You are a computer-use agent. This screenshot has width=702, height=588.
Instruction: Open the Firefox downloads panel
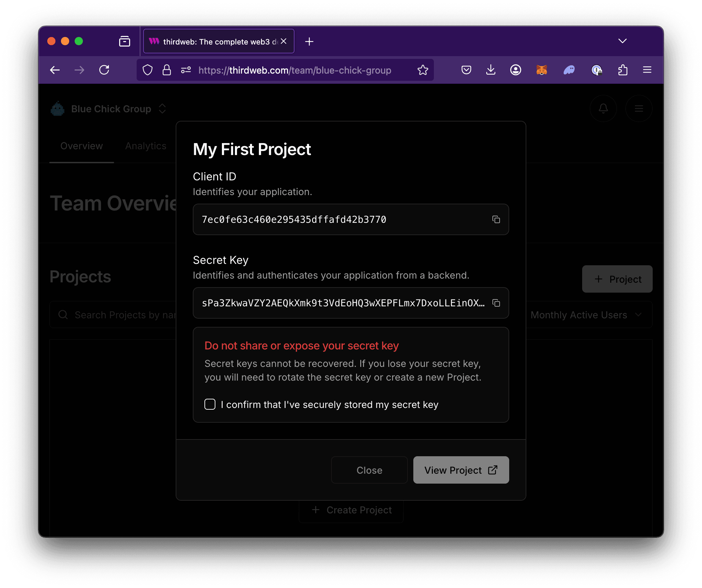point(491,70)
